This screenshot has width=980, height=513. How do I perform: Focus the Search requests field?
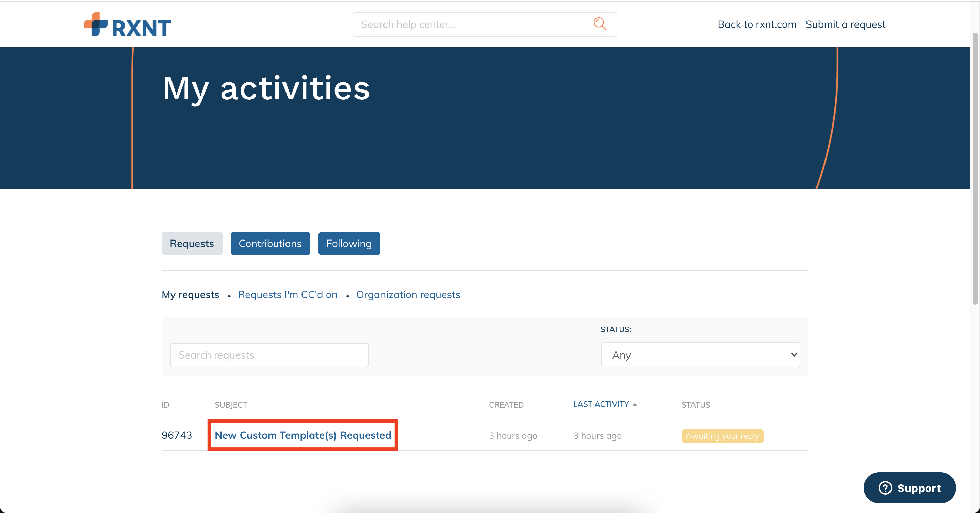point(269,355)
